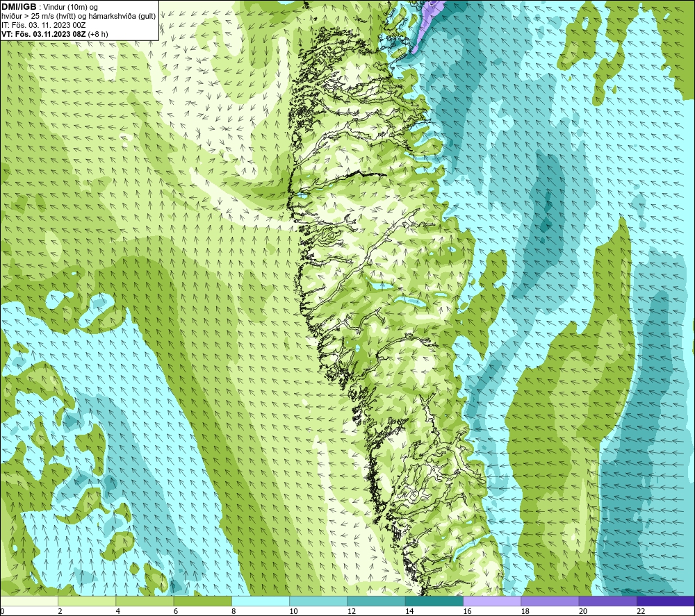Click the 20–22 m/s violet legend swatch
The image size is (695, 616).
pyautogui.click(x=607, y=601)
